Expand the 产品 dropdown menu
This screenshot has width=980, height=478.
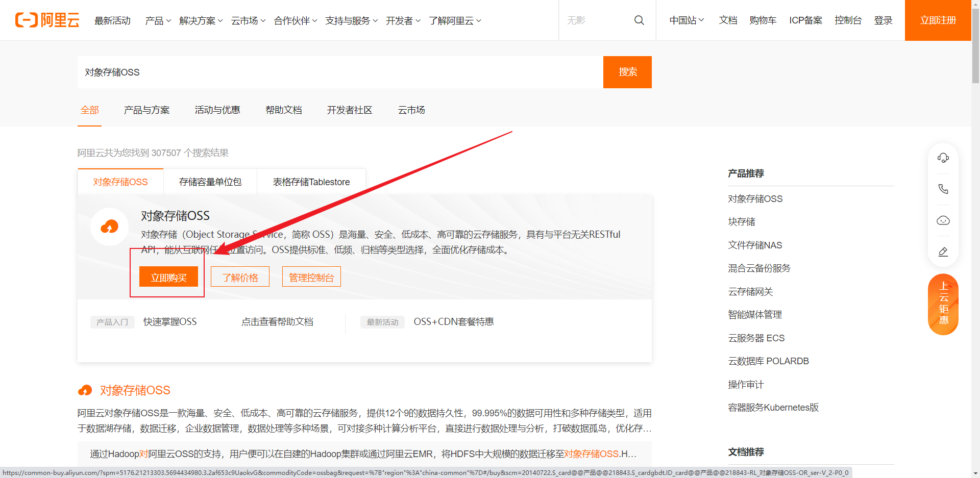coord(158,20)
